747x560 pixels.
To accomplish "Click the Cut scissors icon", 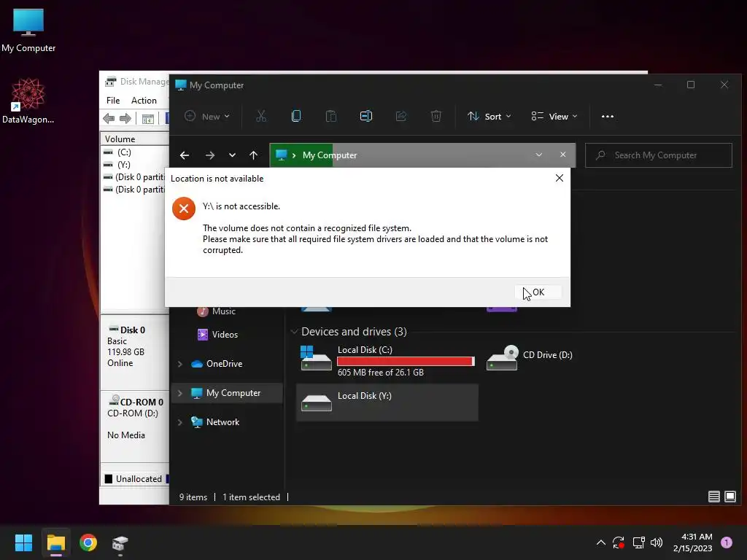I will pyautogui.click(x=261, y=116).
